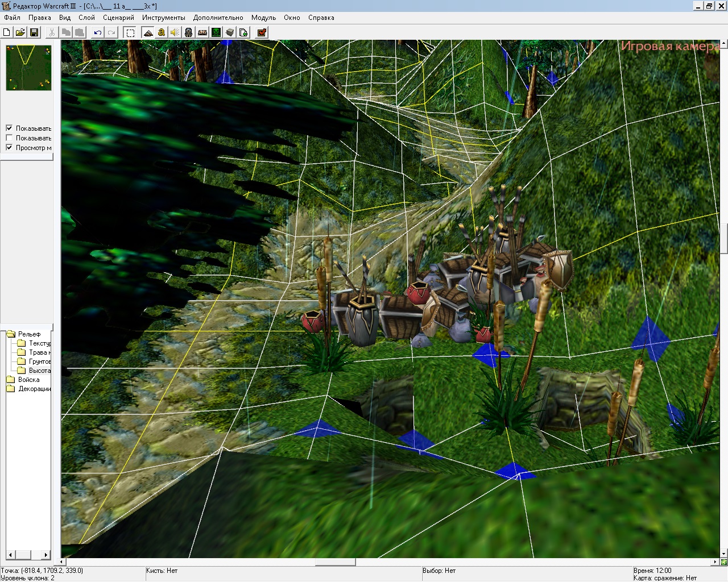The height and width of the screenshot is (582, 728).
Task: Click the viewport scroll-right arrow
Action: (x=715, y=562)
